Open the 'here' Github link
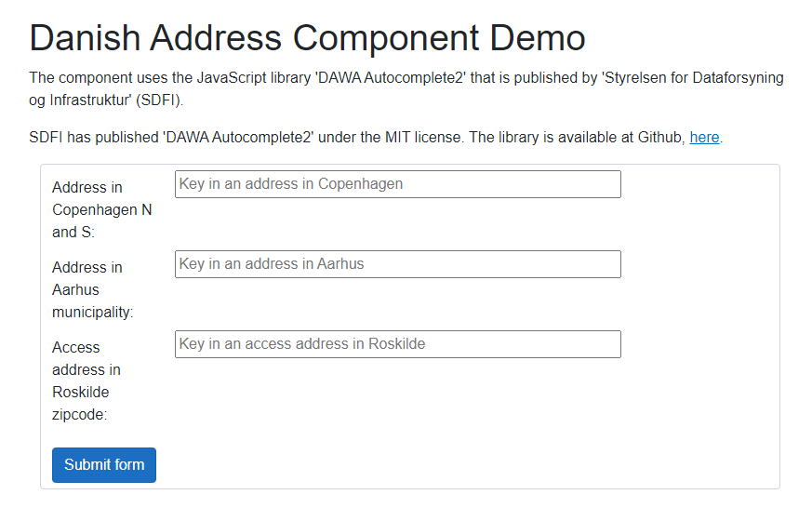This screenshot has height=521, width=812. coord(704,138)
